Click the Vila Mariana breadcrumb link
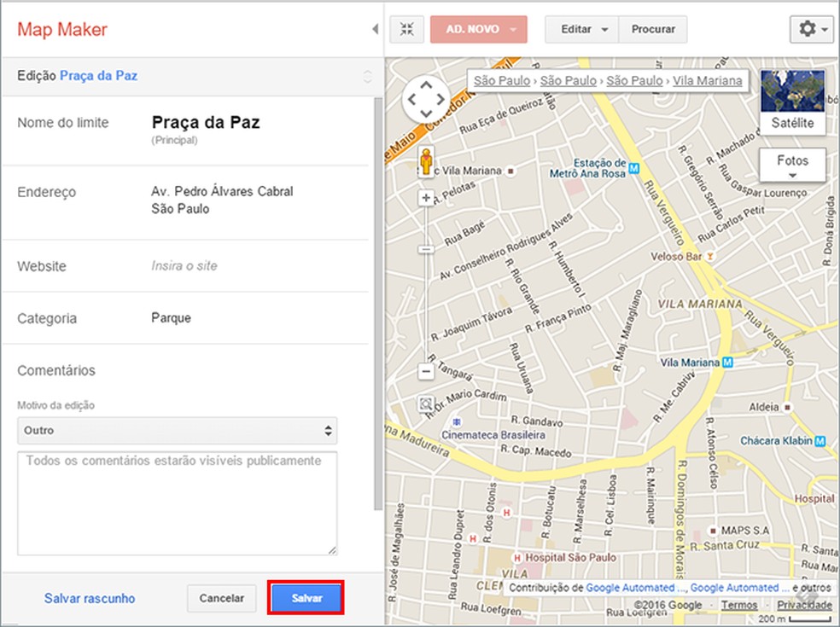 pos(707,81)
